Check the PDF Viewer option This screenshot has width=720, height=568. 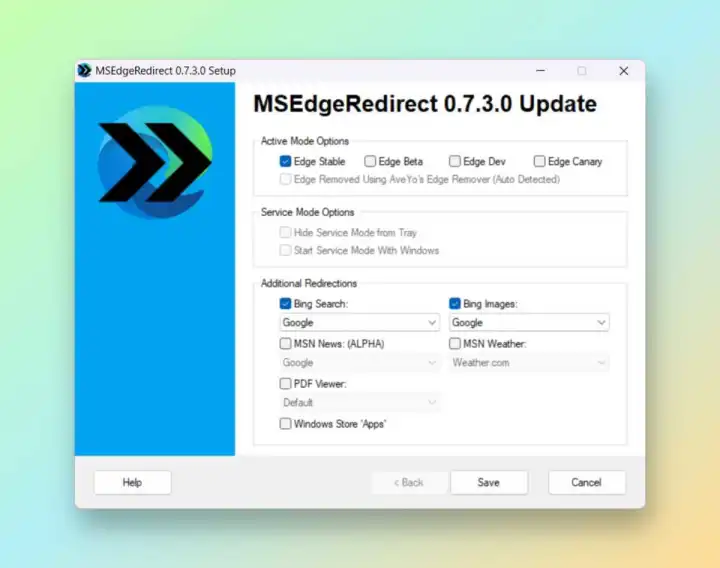[286, 383]
